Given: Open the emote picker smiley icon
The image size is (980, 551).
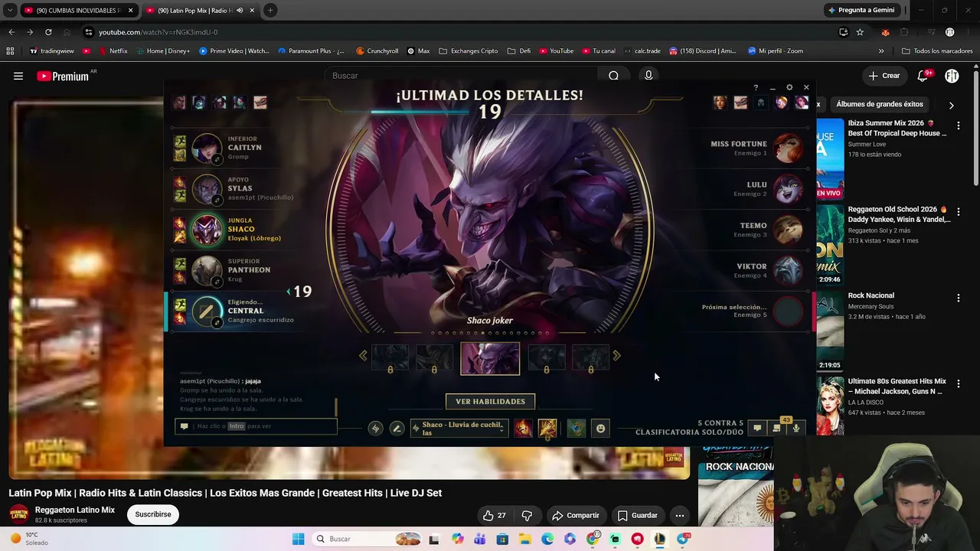Looking at the screenshot, I should (x=601, y=429).
